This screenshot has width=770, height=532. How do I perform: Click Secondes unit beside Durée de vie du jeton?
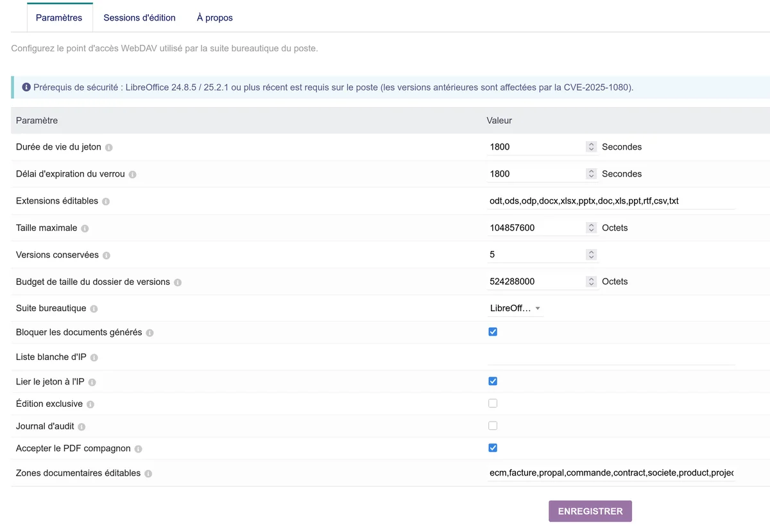pyautogui.click(x=622, y=147)
